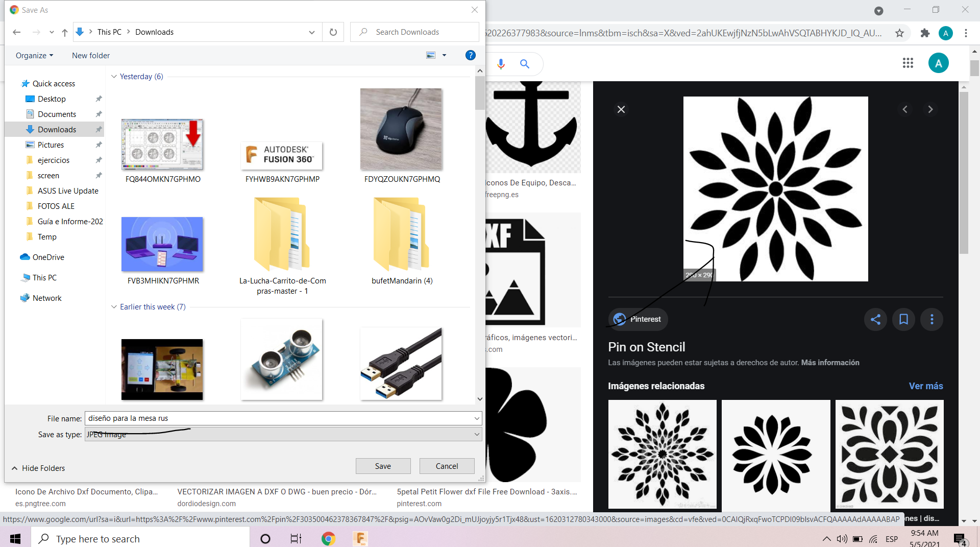Click Hide Folders toggle
The height and width of the screenshot is (547, 980).
pyautogui.click(x=38, y=468)
